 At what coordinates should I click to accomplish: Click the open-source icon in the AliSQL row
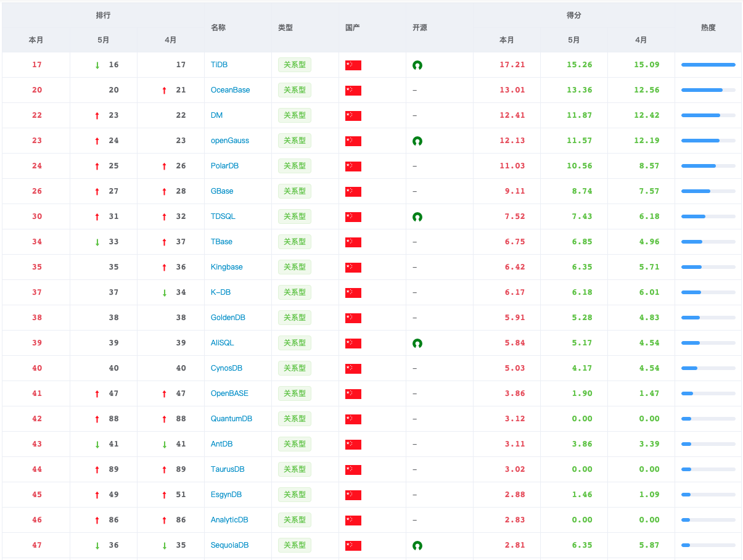coord(417,344)
